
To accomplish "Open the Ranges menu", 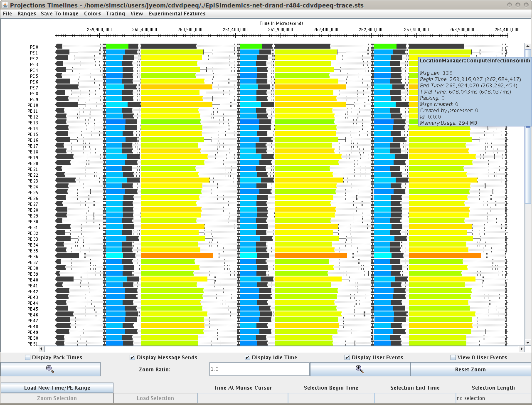I will pos(27,14).
